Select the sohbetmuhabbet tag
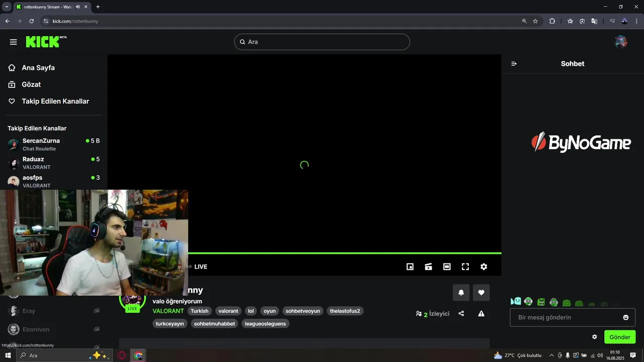644x362 pixels. [x=214, y=324]
